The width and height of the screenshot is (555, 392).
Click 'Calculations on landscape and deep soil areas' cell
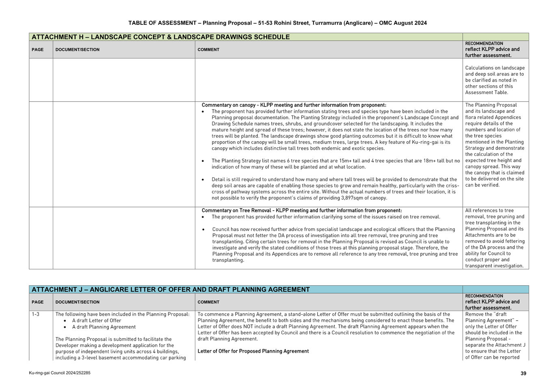tap(495, 80)
